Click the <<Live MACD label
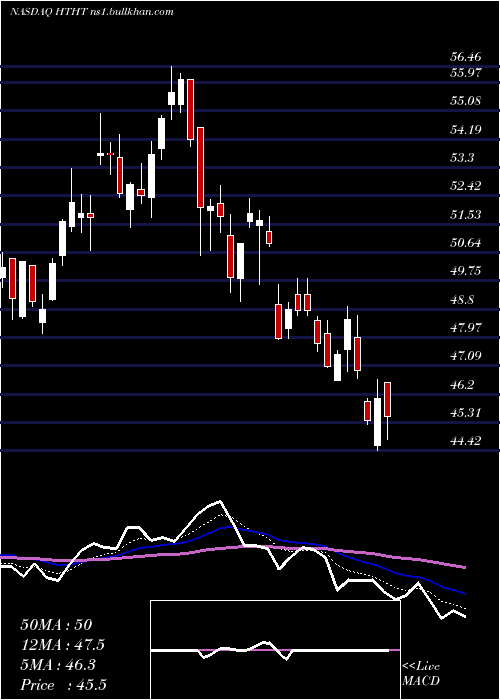This screenshot has width=500, height=700. point(421,674)
